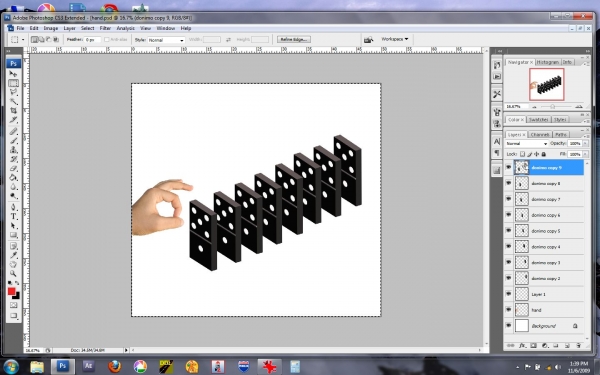This screenshot has height=375, width=600.
Task: Select the Eyedropper tool
Action: (x=13, y=255)
